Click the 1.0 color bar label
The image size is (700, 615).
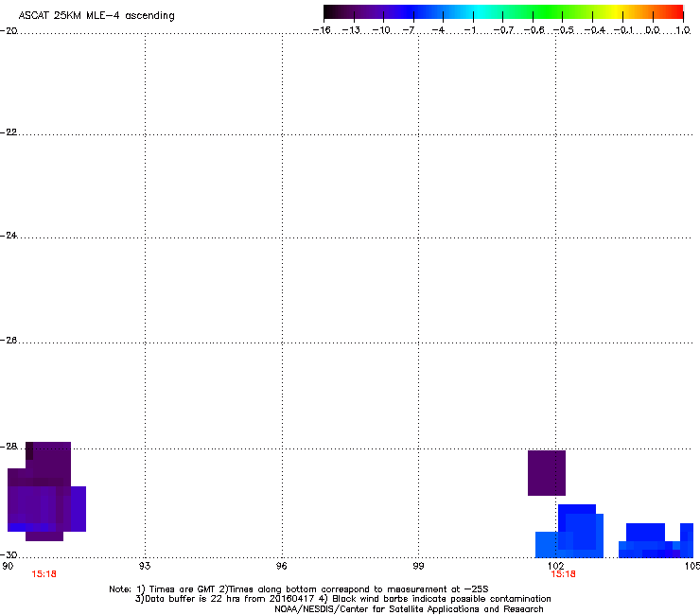683,30
